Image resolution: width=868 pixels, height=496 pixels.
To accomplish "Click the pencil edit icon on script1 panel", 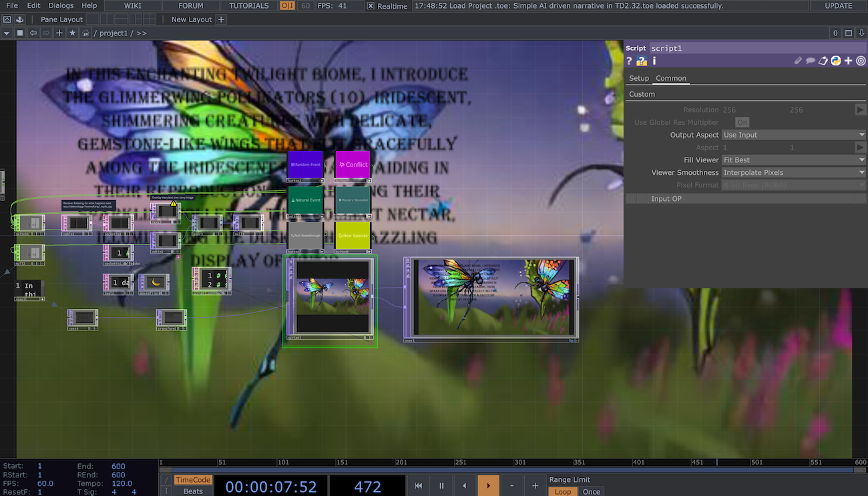I will point(799,61).
